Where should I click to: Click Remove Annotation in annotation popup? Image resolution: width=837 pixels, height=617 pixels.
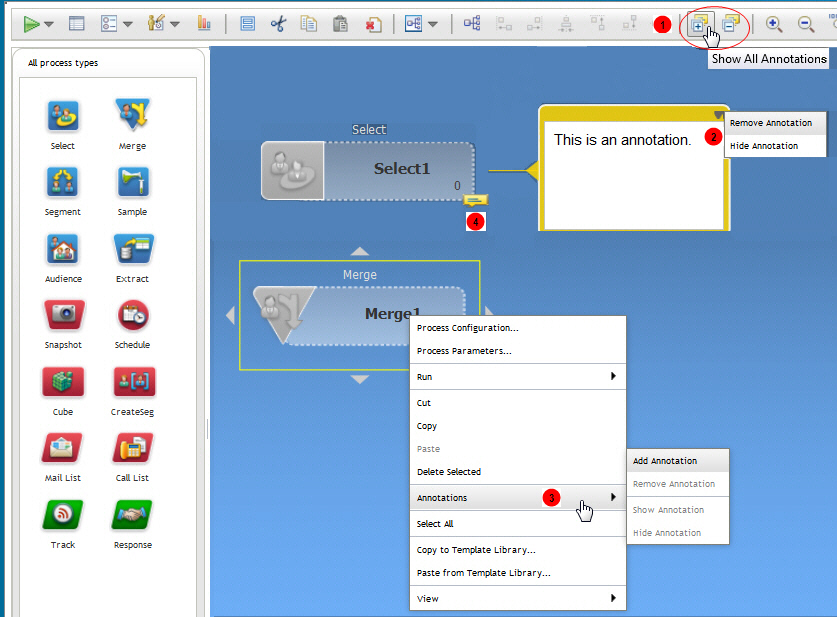pyautogui.click(x=770, y=123)
